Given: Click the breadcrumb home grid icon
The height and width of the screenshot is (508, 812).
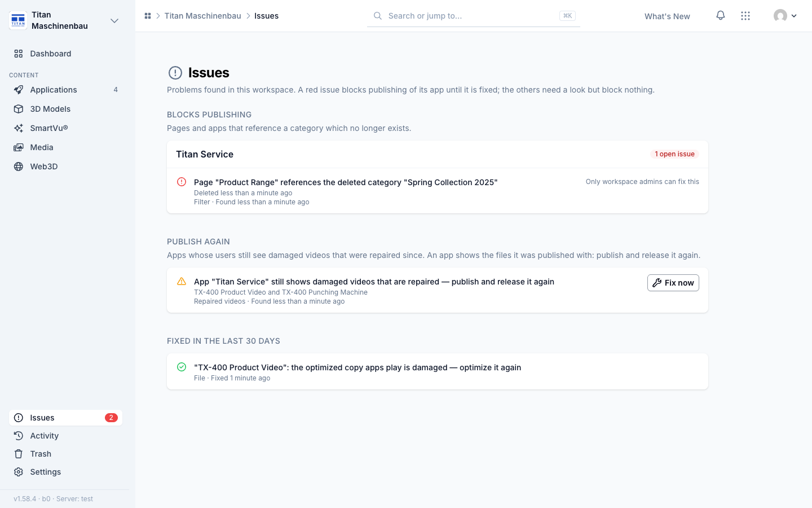Looking at the screenshot, I should click(148, 16).
